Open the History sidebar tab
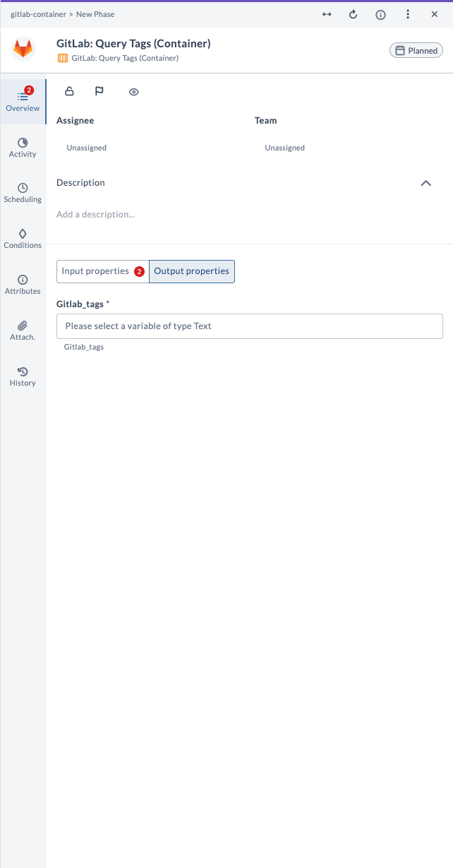Image resolution: width=453 pixels, height=868 pixels. coord(23,376)
